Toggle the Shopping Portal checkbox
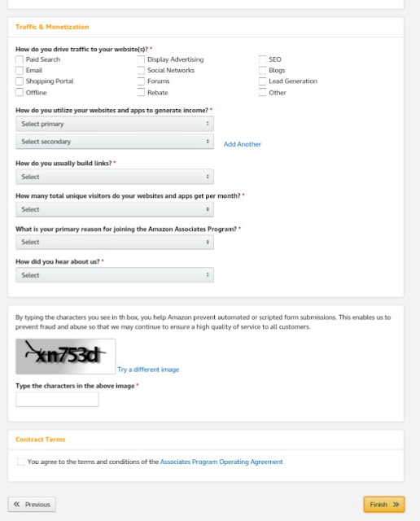 click(20, 81)
